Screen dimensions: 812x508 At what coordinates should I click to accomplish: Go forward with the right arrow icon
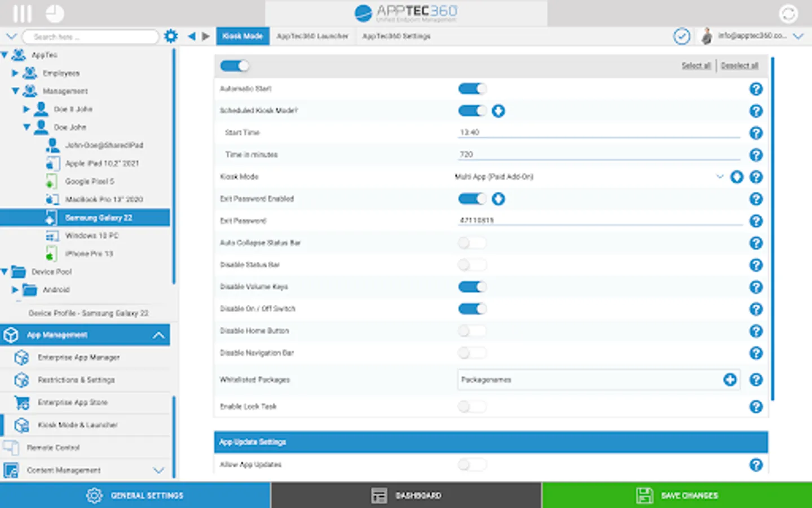206,36
